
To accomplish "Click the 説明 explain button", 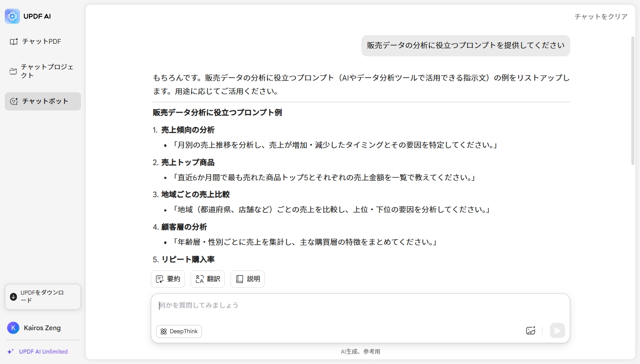I will coord(248,279).
